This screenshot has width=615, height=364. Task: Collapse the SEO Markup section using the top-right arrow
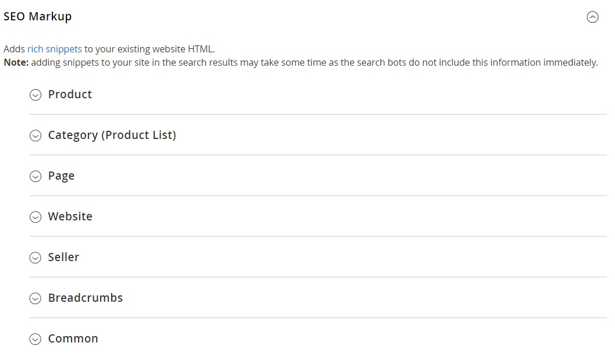[592, 17]
